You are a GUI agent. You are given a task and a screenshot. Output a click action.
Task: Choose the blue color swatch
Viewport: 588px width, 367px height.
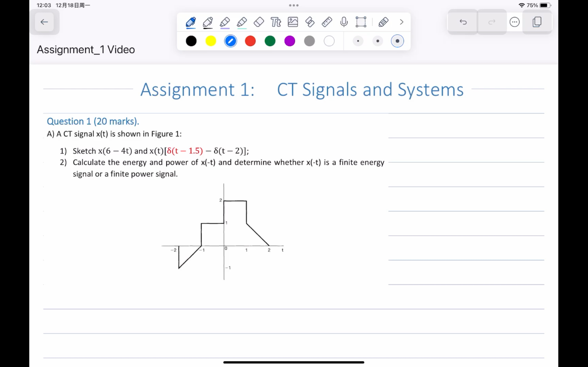230,41
